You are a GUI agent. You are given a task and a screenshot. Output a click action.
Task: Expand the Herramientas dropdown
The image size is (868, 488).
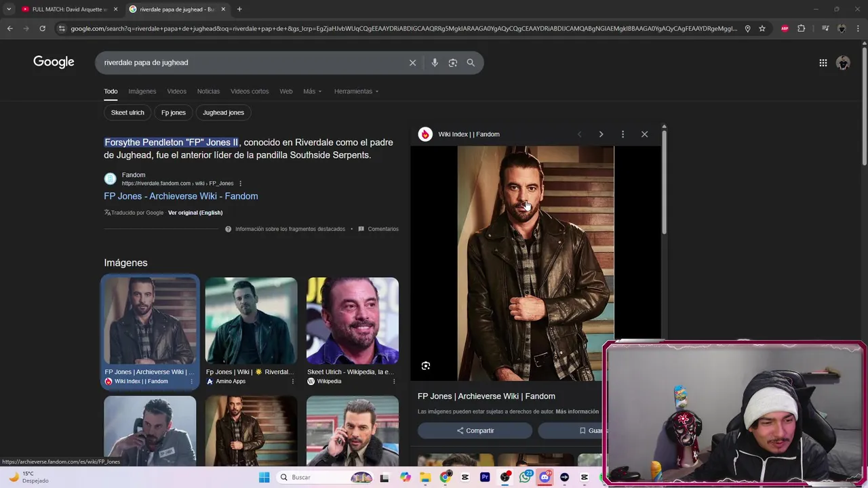coord(356,91)
